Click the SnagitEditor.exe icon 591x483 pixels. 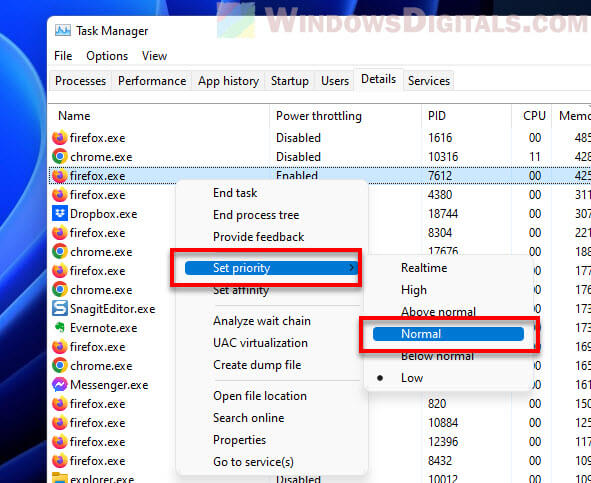click(60, 308)
